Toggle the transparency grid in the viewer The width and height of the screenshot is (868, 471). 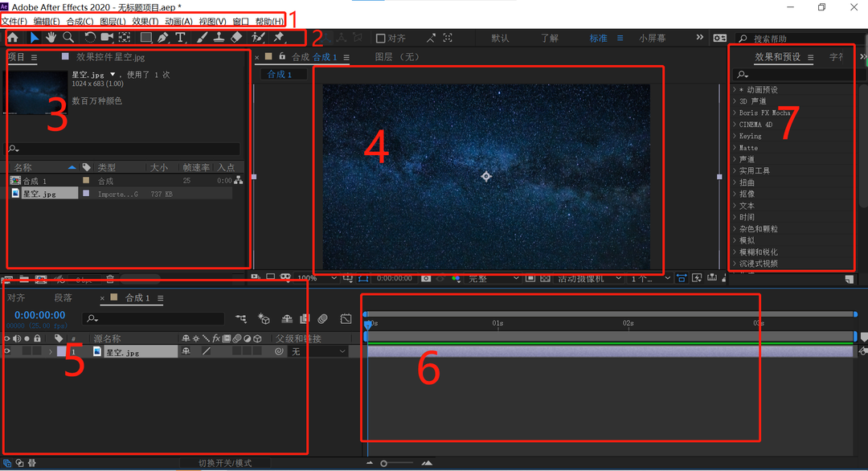point(545,278)
